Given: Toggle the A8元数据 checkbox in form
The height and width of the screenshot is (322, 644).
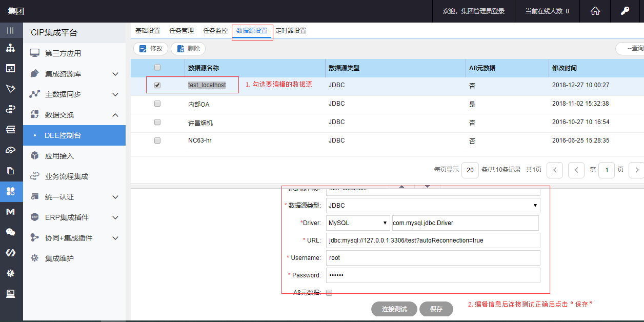Looking at the screenshot, I should click(x=329, y=293).
